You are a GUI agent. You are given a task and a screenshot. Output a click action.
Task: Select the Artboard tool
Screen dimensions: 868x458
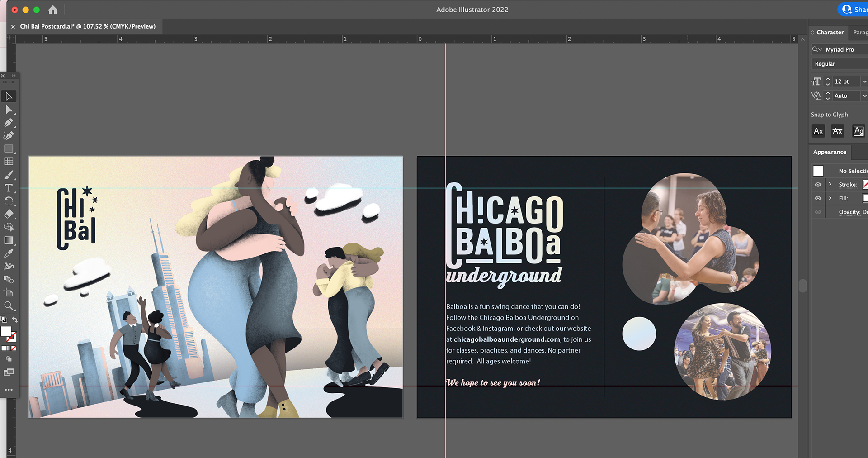coord(9,293)
